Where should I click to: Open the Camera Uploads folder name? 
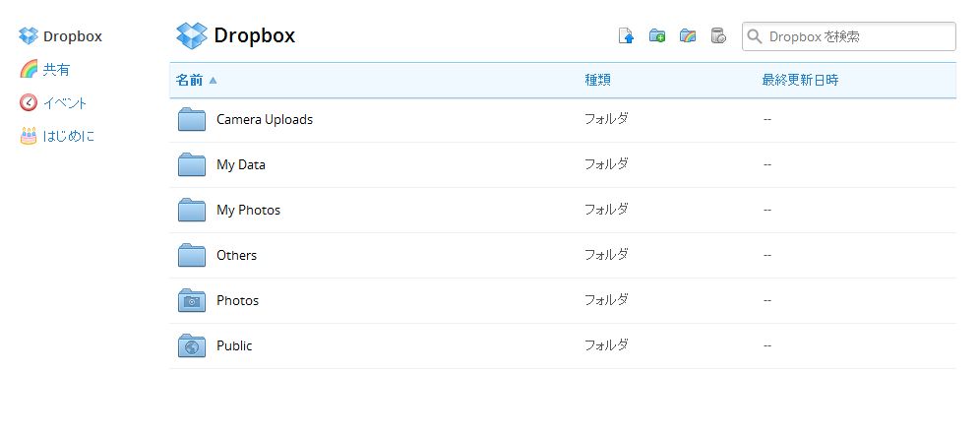coord(265,119)
